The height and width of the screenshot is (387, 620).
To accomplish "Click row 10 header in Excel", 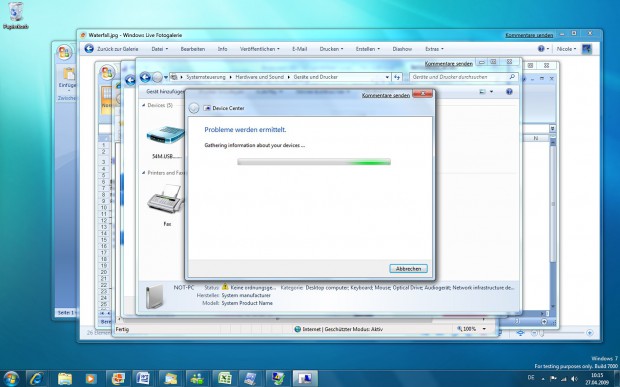I will [104, 208].
